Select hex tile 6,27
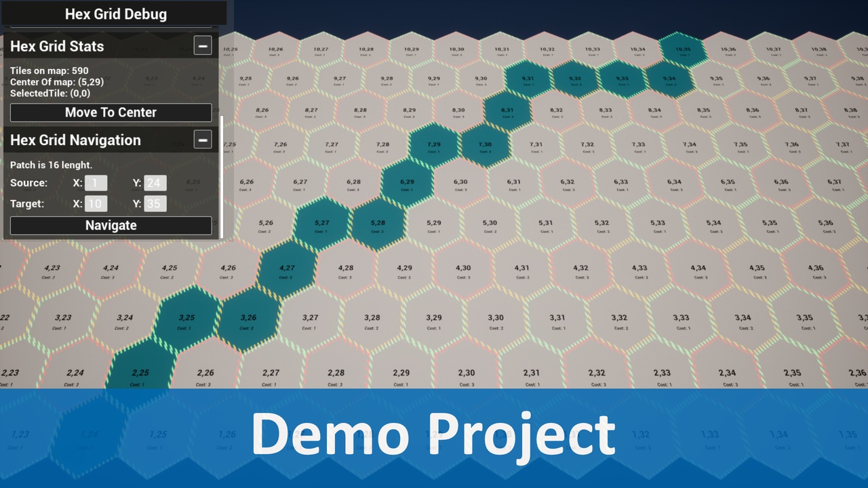 (x=300, y=184)
